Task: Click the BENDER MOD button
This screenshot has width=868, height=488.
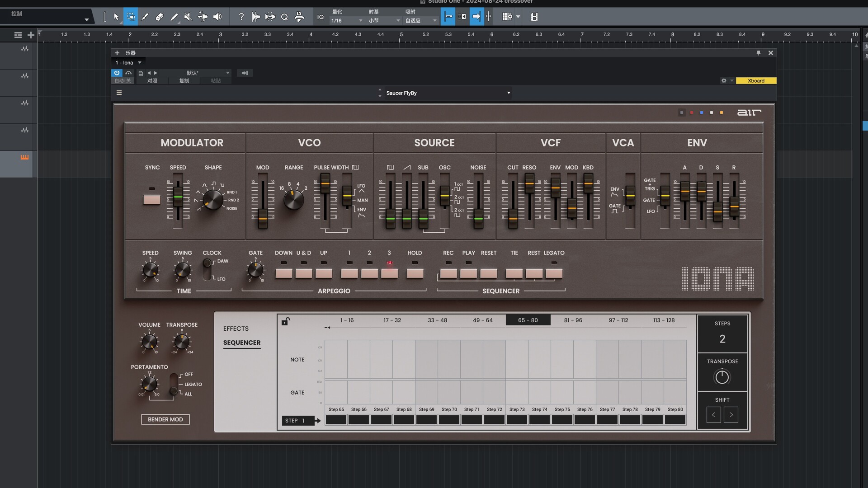Action: click(165, 419)
